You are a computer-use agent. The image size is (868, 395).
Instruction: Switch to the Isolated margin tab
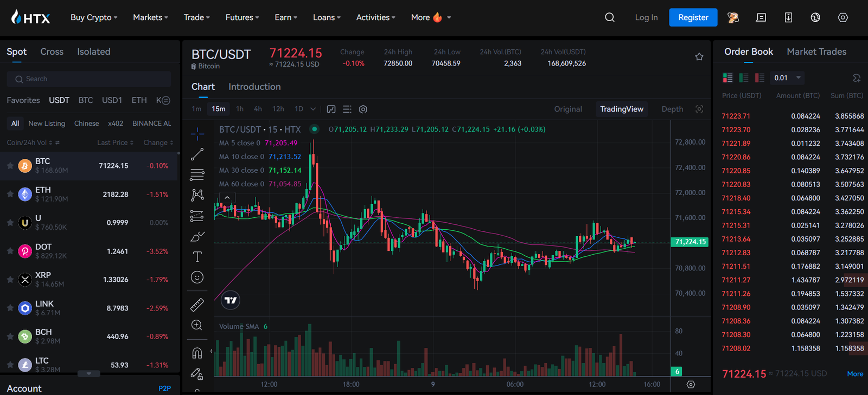pos(93,51)
